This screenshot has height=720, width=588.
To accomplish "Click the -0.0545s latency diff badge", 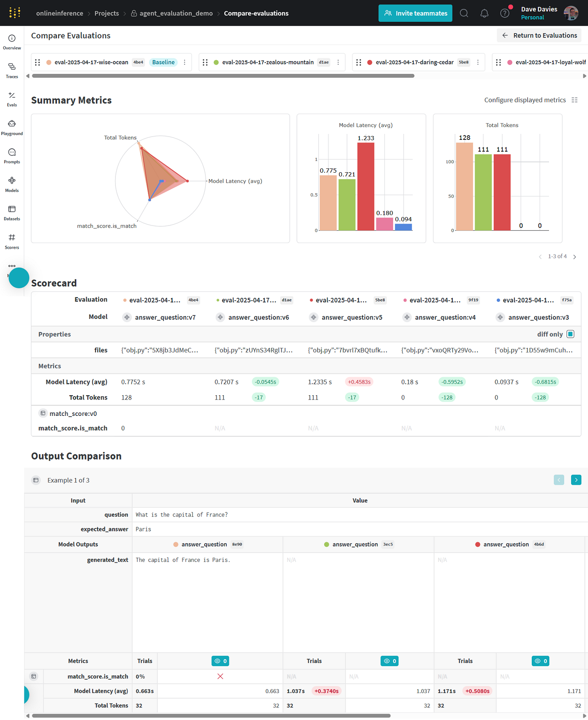I will [x=265, y=382].
